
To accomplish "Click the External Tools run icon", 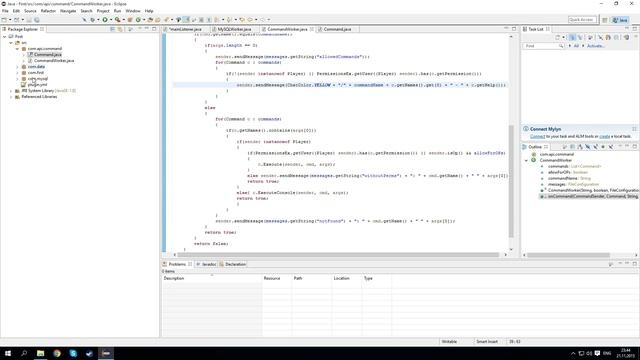I will 118,20.
